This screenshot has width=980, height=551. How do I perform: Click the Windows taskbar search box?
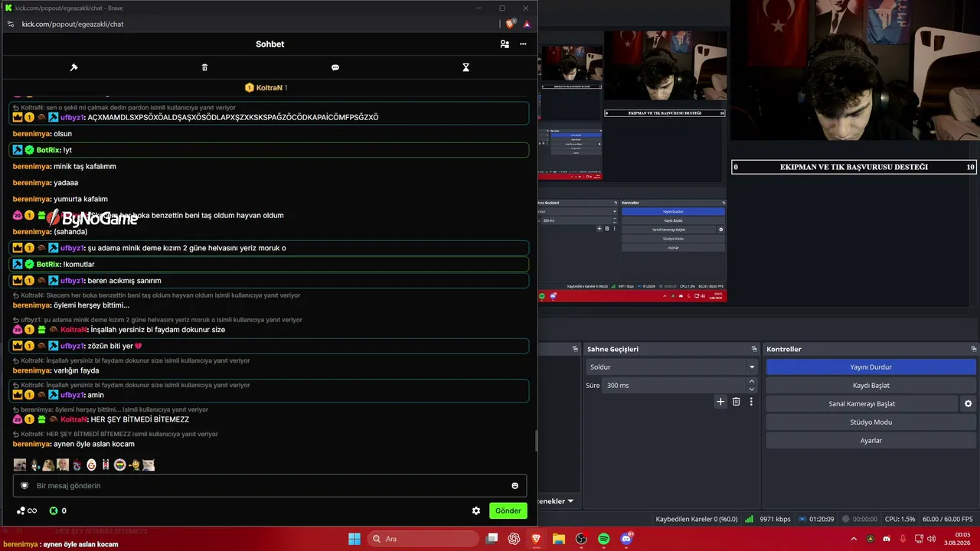[423, 539]
